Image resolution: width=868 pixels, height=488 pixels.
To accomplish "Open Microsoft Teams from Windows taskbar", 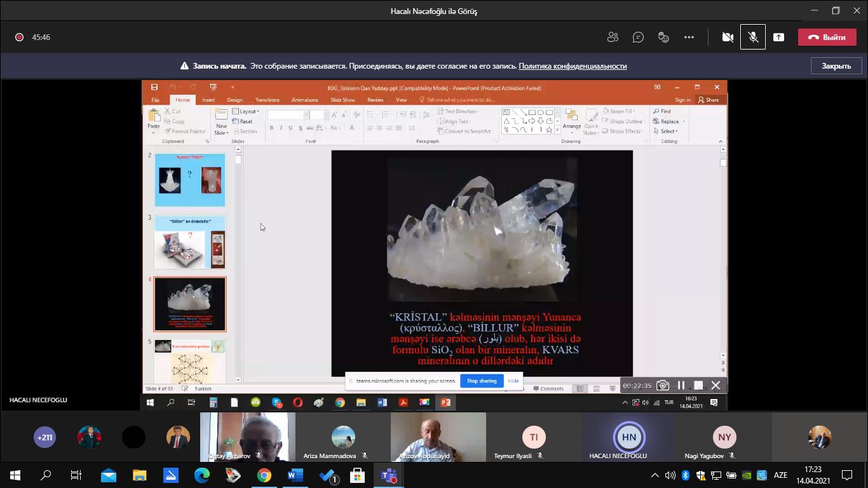I will point(388,475).
